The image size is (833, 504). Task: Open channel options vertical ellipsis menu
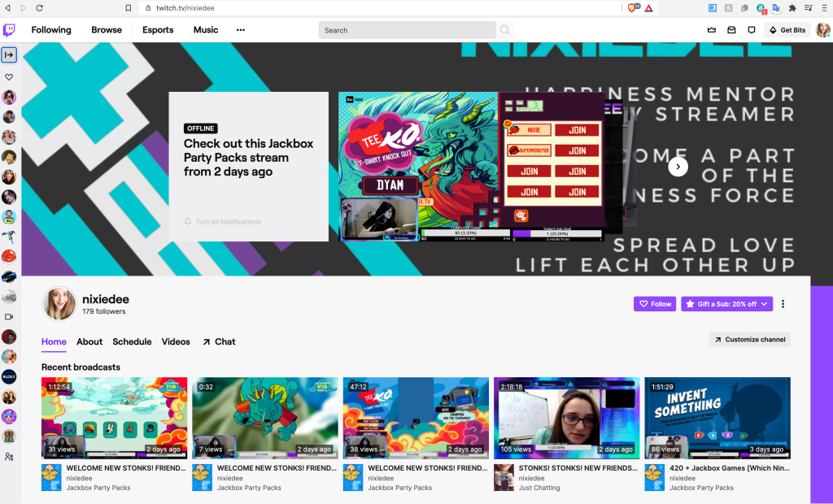[783, 304]
